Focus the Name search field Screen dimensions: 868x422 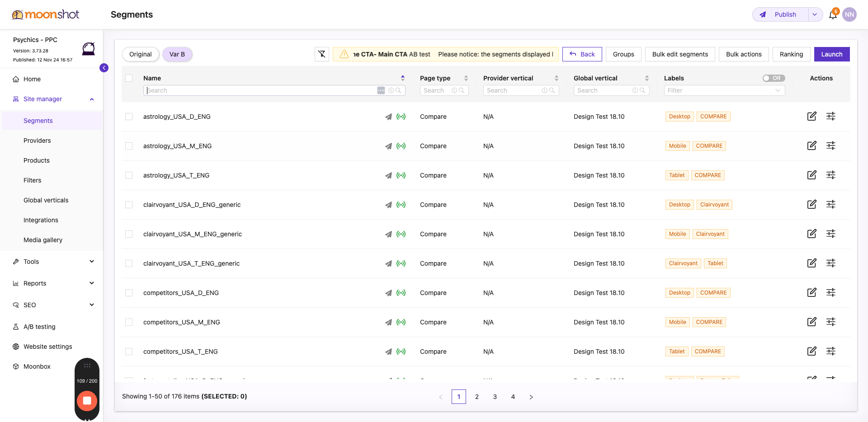point(274,90)
